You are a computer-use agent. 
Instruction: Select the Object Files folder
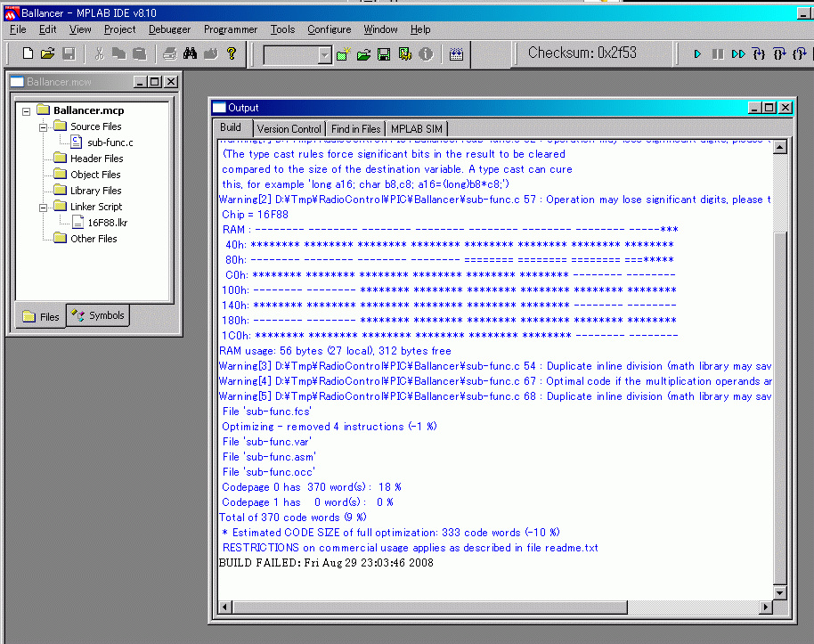[95, 175]
